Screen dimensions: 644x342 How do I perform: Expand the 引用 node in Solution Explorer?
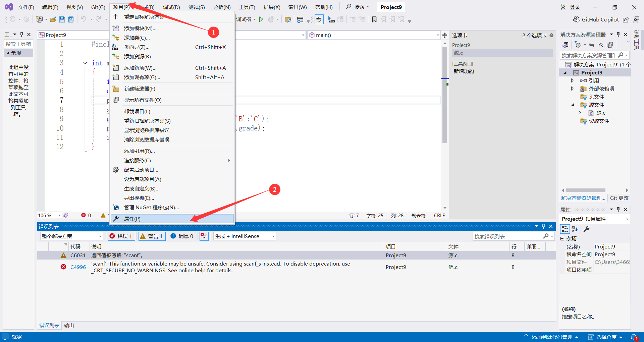click(573, 80)
